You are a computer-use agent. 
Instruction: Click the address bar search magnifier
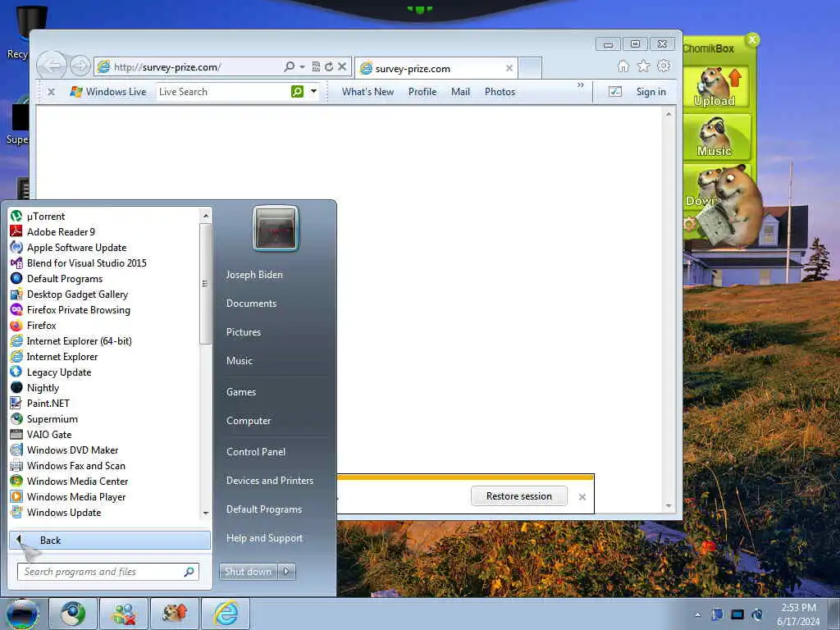(x=290, y=66)
